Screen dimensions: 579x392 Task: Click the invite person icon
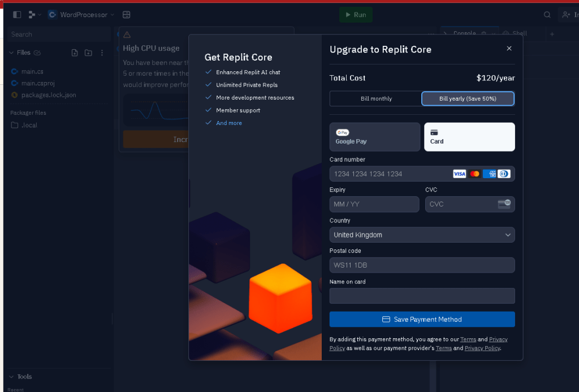[x=565, y=15]
